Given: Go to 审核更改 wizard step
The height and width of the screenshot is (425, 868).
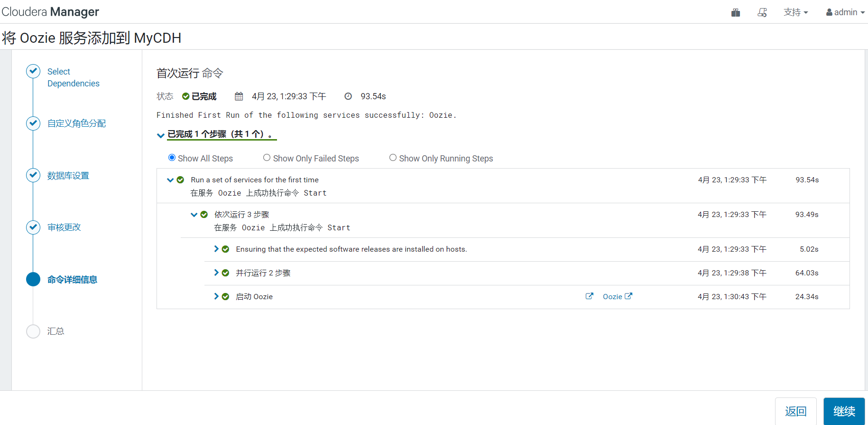Looking at the screenshot, I should (64, 227).
